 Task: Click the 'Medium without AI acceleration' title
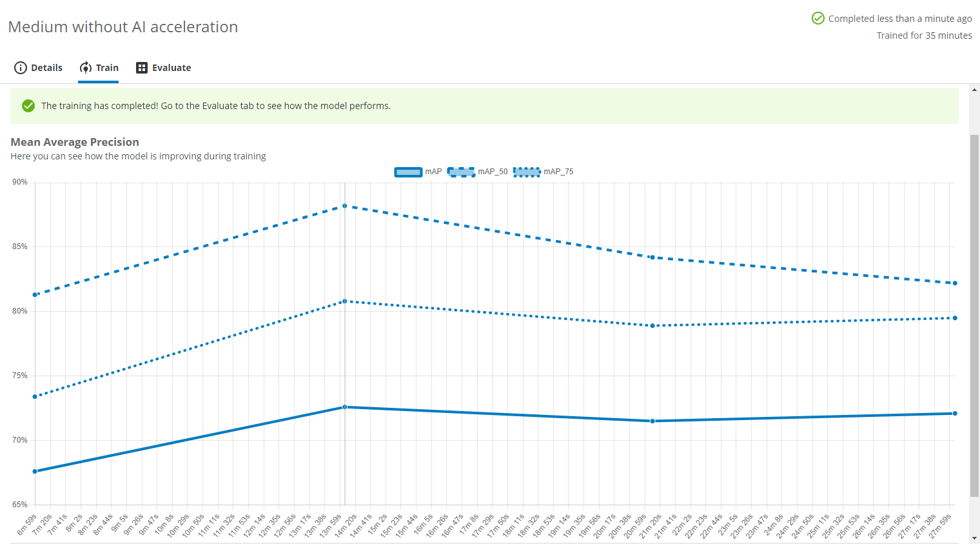tap(123, 27)
